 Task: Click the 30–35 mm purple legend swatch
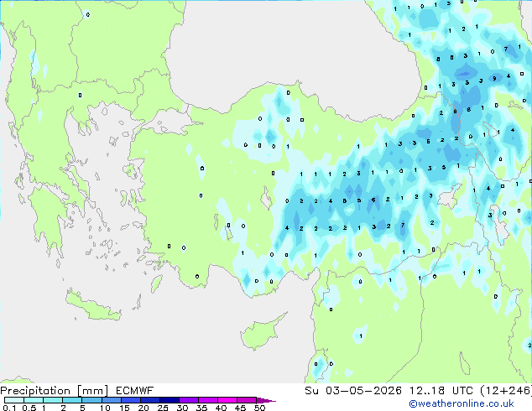pos(188,400)
